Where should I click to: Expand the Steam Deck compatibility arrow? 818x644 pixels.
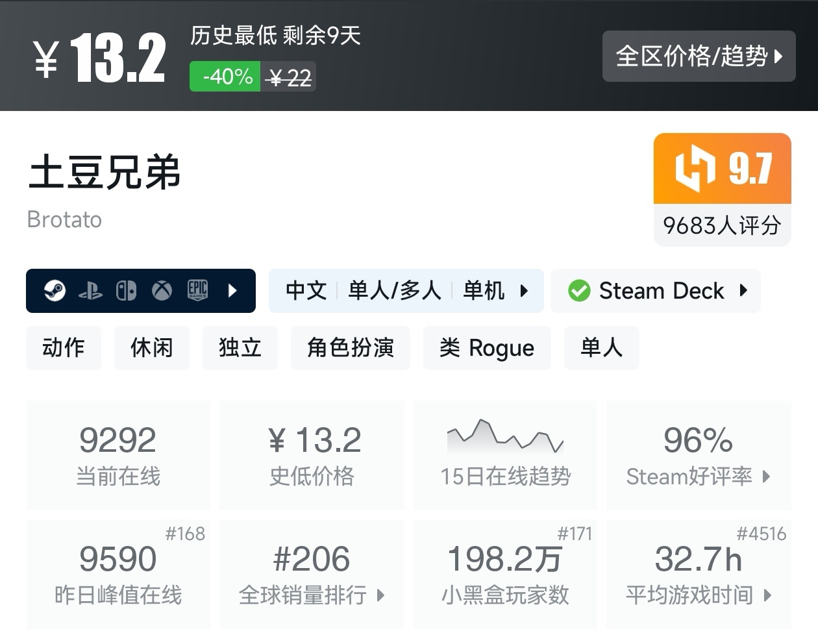click(744, 291)
